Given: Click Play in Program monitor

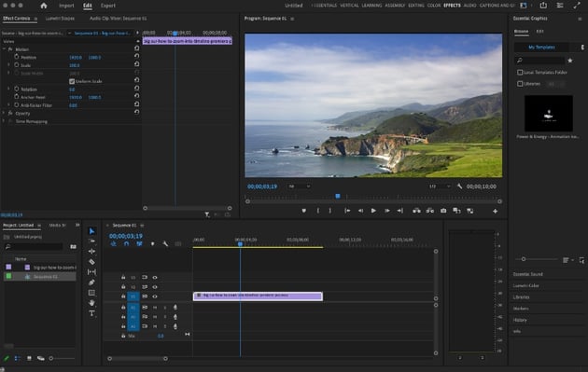Looking at the screenshot, I should point(373,211).
